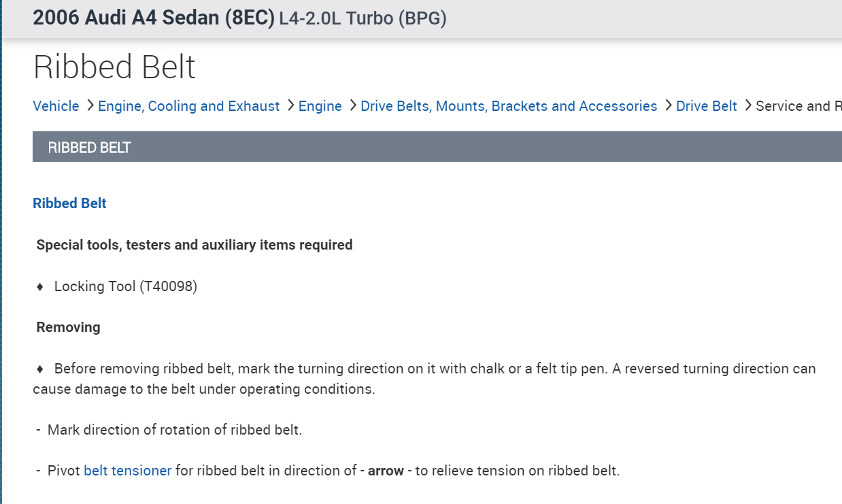842x504 pixels.
Task: Click the diamond bullet beside Locking Tool
Action: coord(40,287)
